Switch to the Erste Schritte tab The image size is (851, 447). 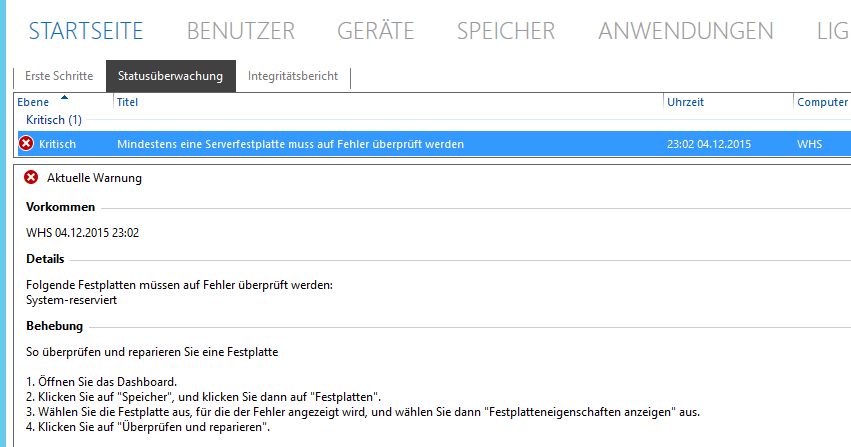(x=59, y=76)
